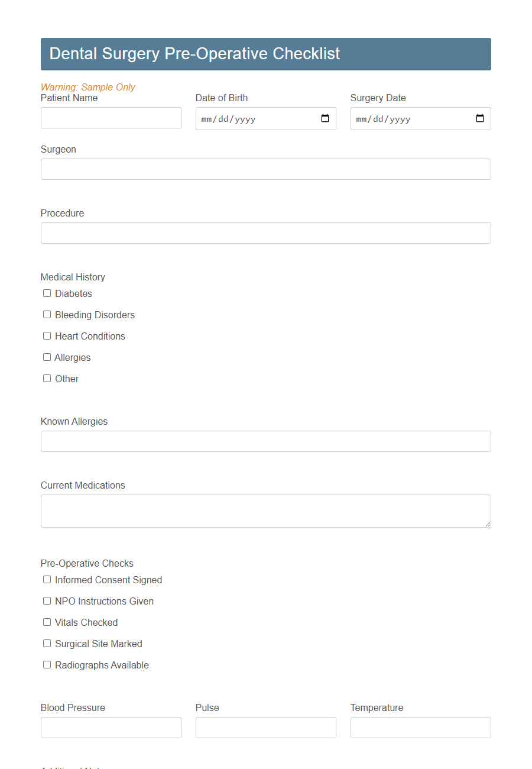Click the Known Allergies field
Screen dimensions: 532x769
pyautogui.click(x=265, y=441)
